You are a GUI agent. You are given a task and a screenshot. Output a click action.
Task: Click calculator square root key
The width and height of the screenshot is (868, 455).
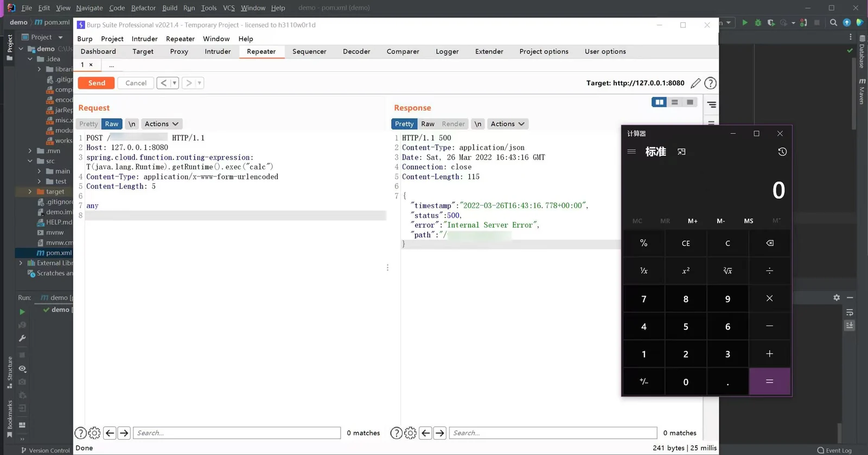click(727, 271)
